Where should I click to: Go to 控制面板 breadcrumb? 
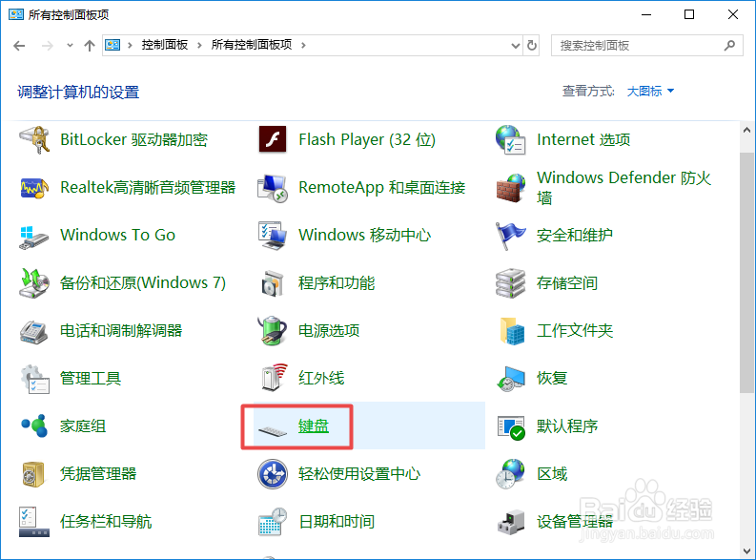(x=164, y=45)
